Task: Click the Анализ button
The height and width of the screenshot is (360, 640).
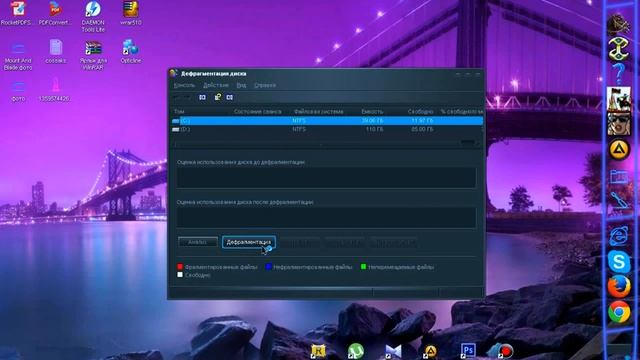Action: click(198, 242)
